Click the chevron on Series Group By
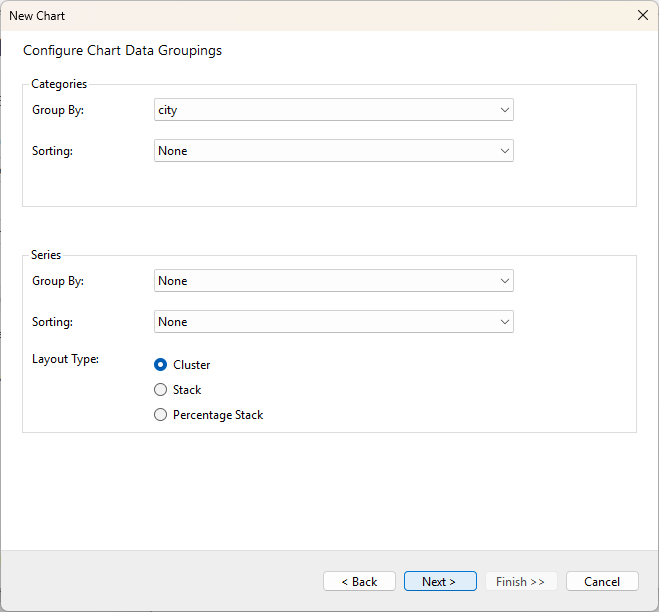 click(504, 281)
